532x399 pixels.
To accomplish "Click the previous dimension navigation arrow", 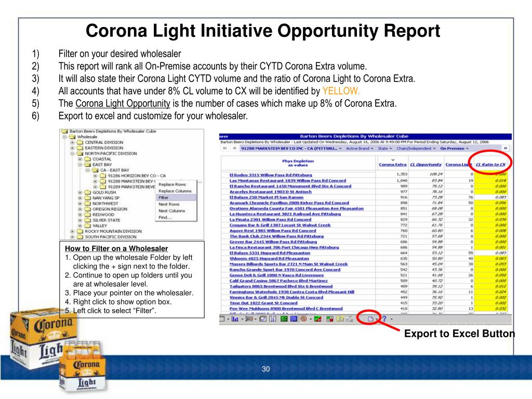I will (x=234, y=148).
